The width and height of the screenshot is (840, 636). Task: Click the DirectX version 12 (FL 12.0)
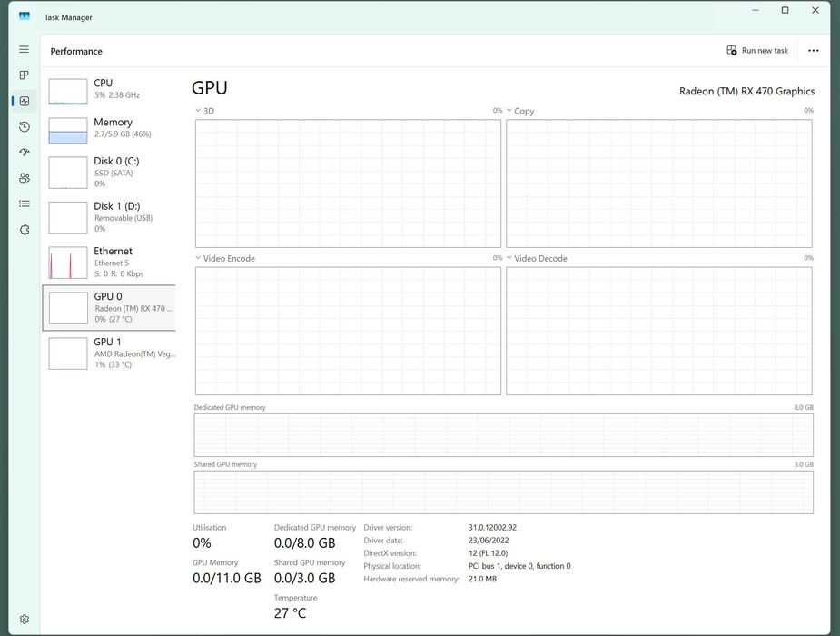point(488,553)
